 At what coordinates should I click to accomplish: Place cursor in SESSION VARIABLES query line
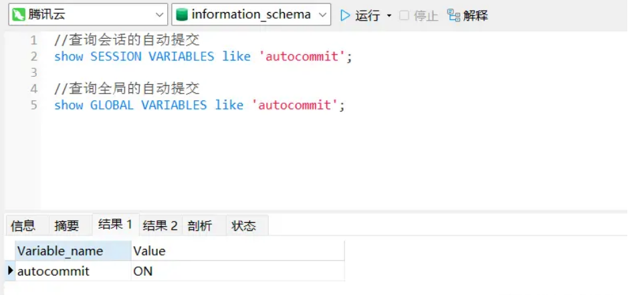click(203, 56)
